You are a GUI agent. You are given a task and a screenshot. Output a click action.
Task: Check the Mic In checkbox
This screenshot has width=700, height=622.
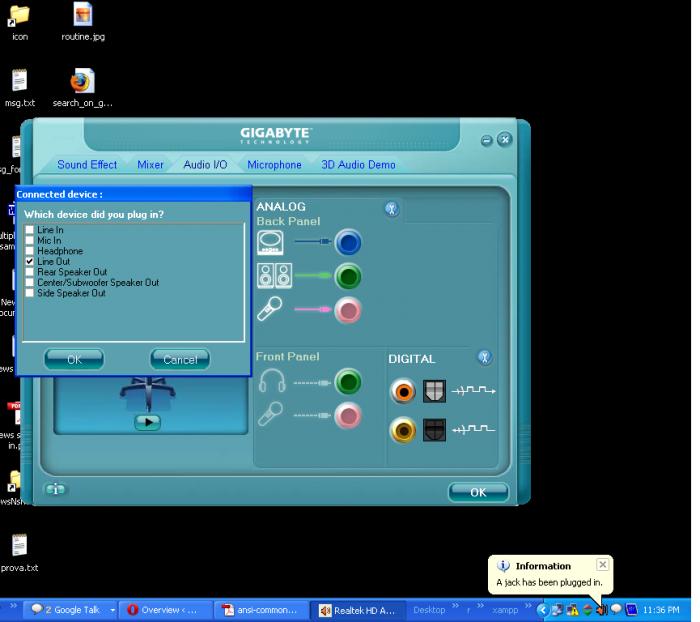[x=29, y=240]
